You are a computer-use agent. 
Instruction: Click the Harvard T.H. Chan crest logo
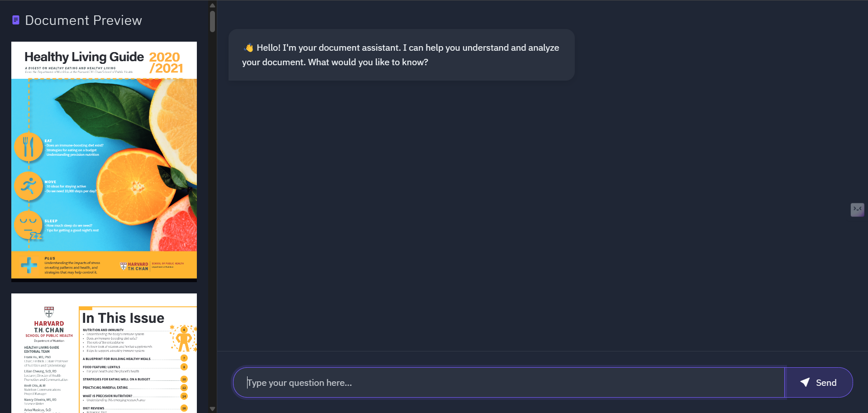point(49,312)
